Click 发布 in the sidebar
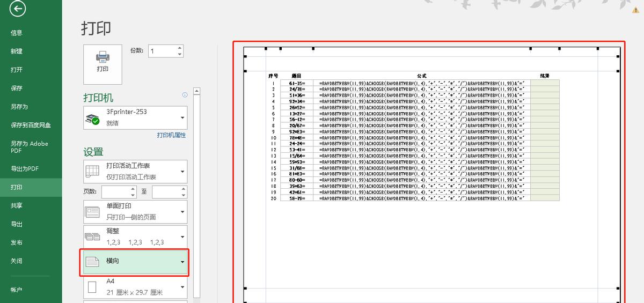Image resolution: width=644 pixels, height=303 pixels. tap(17, 242)
